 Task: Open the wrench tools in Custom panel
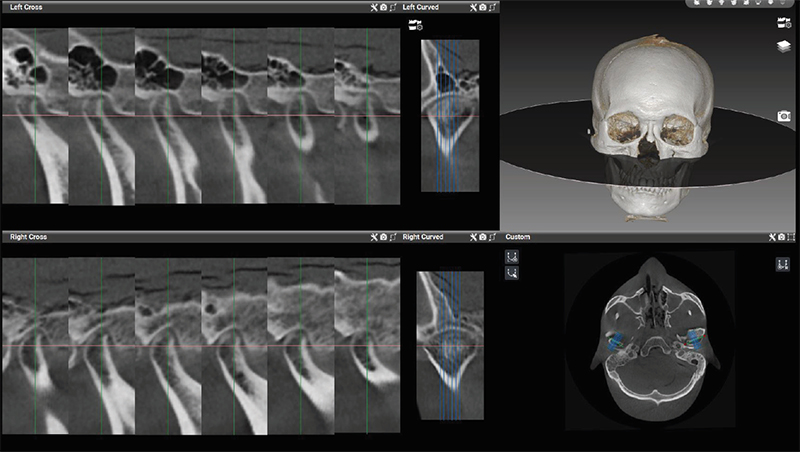click(773, 237)
